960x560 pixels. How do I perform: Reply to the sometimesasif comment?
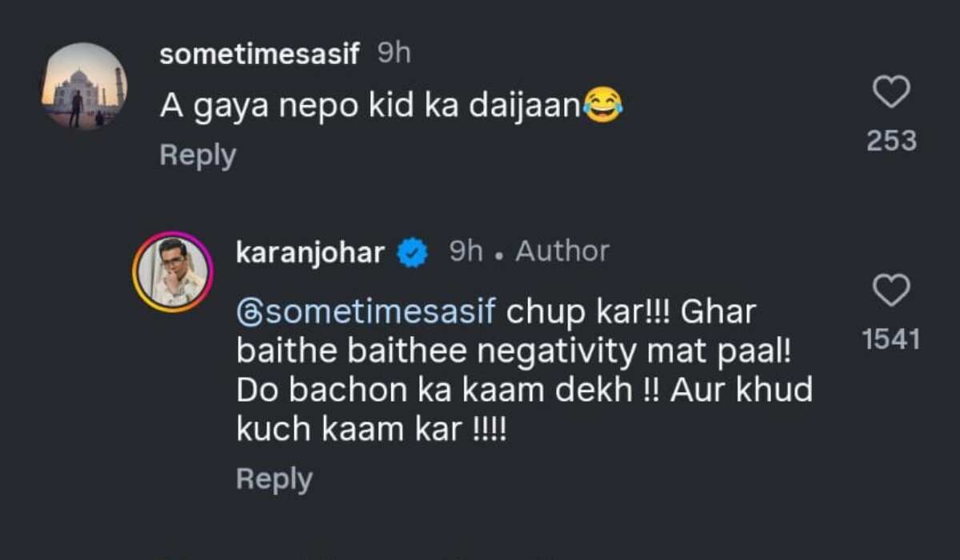pos(198,155)
